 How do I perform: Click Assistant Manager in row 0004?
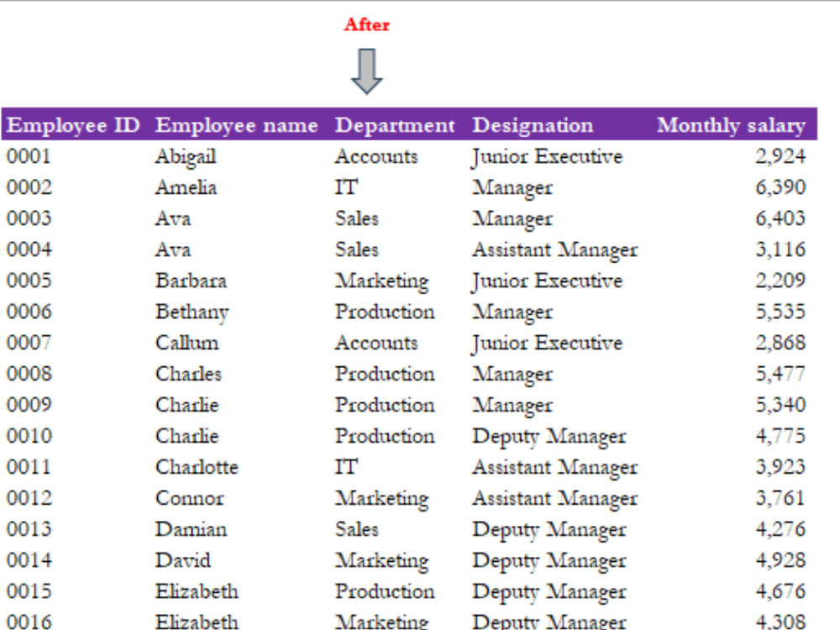(x=555, y=250)
